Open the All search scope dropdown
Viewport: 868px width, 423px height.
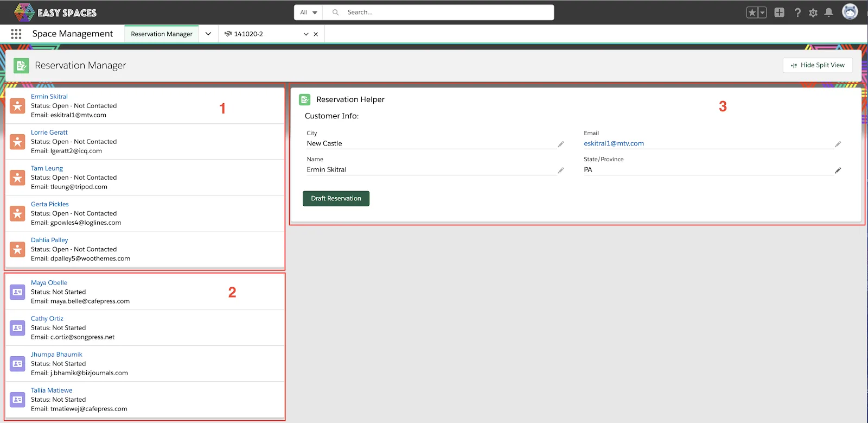309,12
